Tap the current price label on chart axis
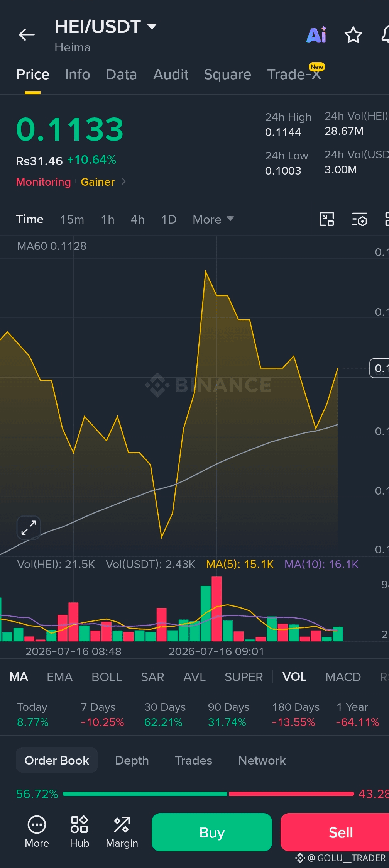The height and width of the screenshot is (868, 389). [379, 368]
